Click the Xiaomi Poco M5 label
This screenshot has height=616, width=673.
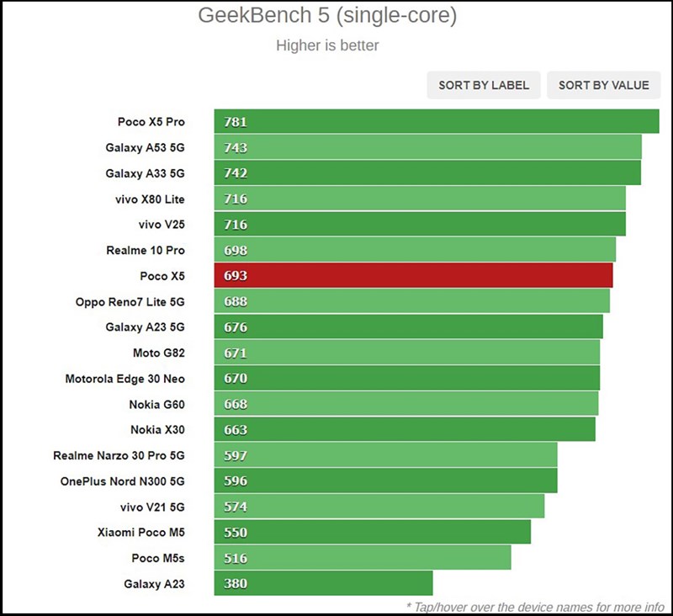coord(140,533)
